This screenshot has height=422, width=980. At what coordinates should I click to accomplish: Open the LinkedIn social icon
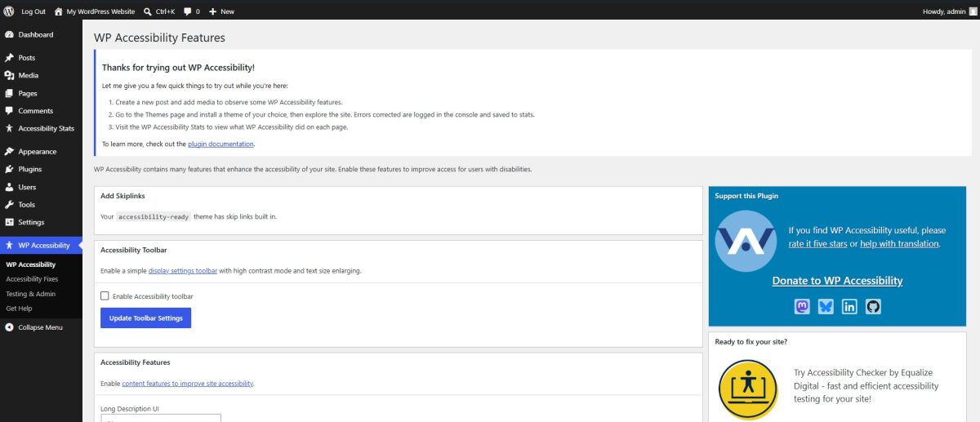(x=849, y=307)
